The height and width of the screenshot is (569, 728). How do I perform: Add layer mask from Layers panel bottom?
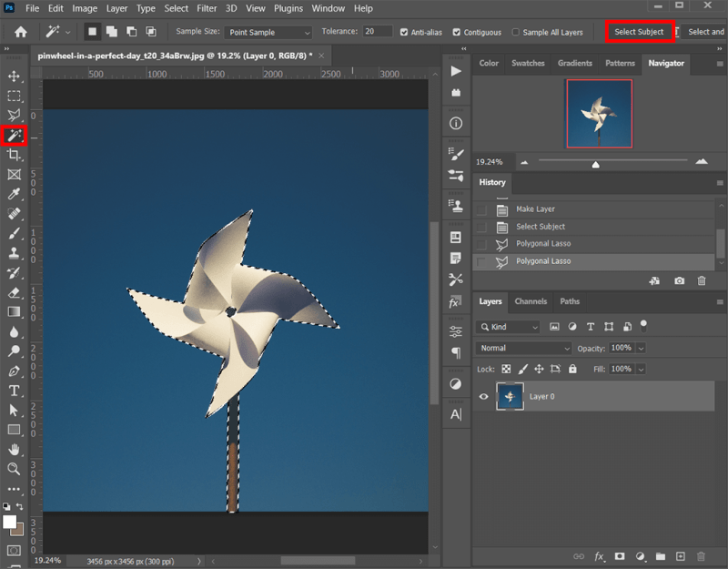(619, 556)
